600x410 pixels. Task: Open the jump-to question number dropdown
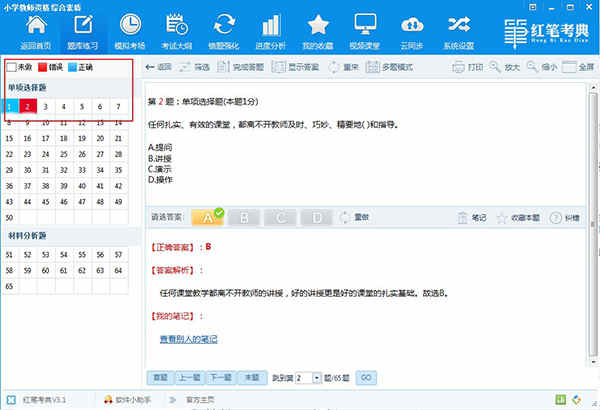[317, 378]
